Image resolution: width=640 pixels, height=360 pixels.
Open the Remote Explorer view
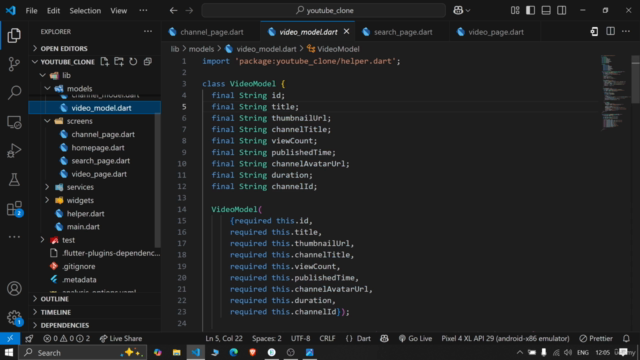[x=14, y=122]
